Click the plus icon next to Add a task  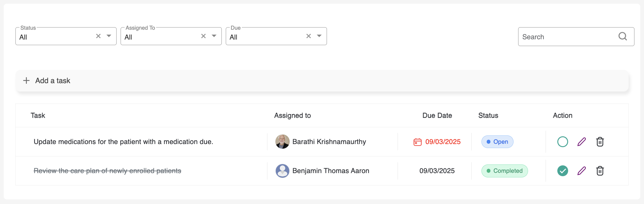27,81
